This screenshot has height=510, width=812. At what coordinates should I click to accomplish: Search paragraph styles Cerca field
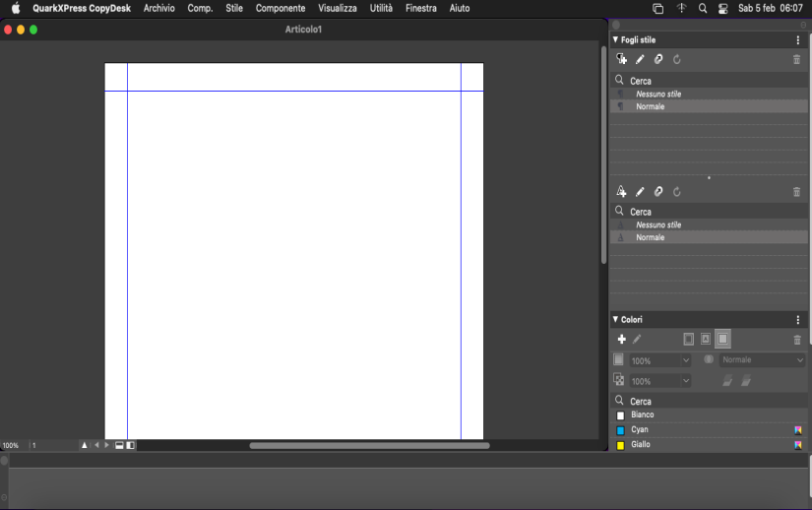(x=709, y=81)
